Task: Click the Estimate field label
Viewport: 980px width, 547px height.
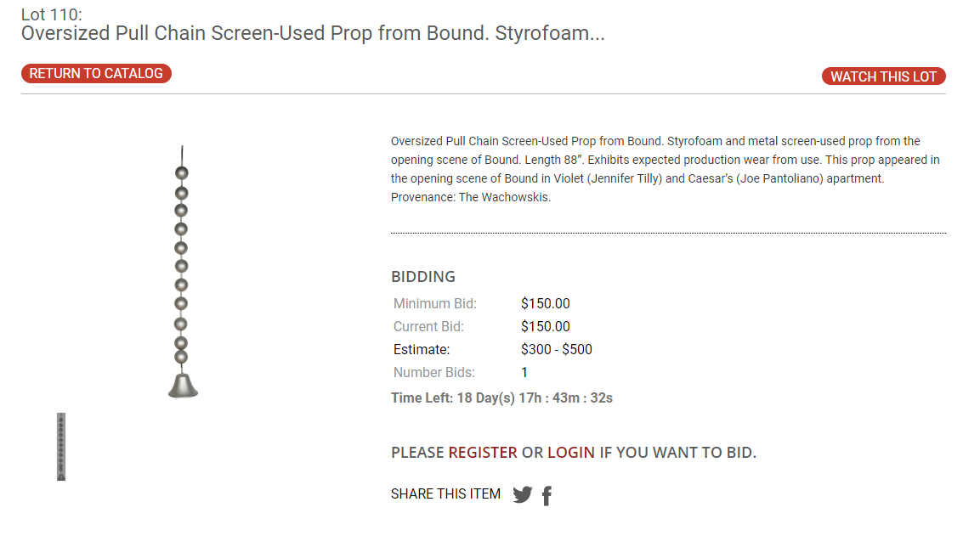Action: pos(422,350)
